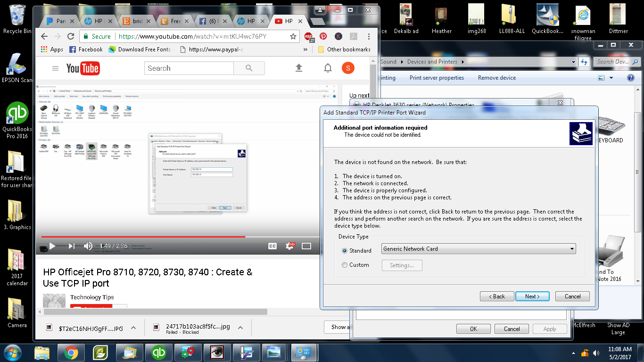Switch video to theater mode
This screenshot has height=362, width=644.
[306, 246]
